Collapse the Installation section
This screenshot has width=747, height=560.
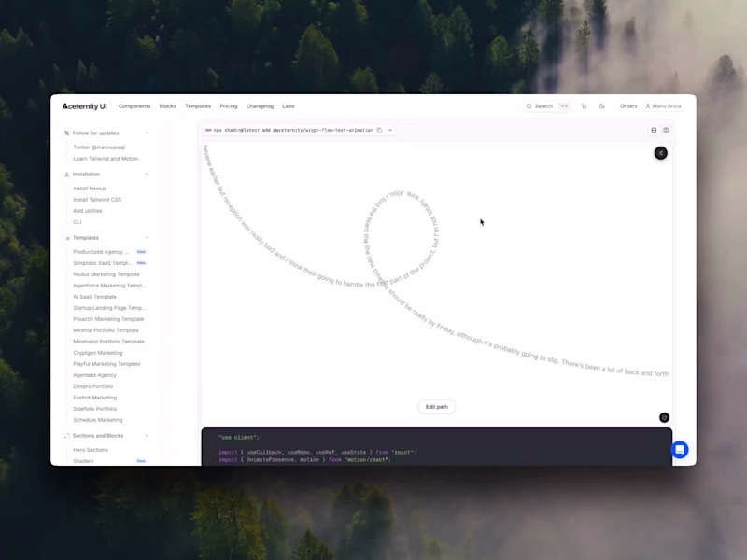point(147,175)
